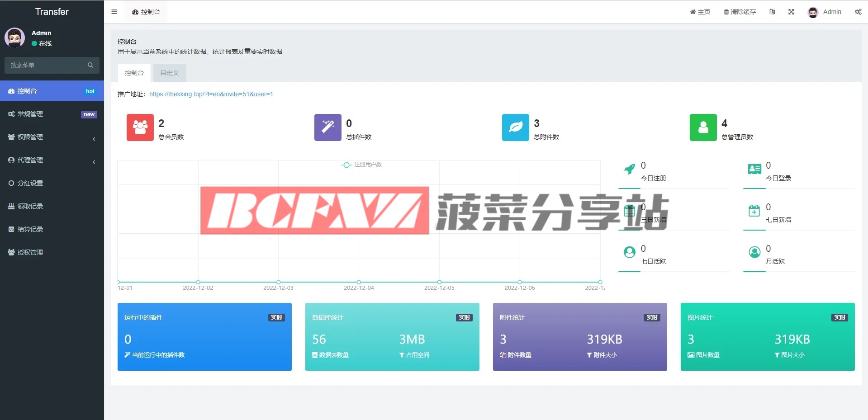Click the search magnifier icon in sidebar

(90, 65)
